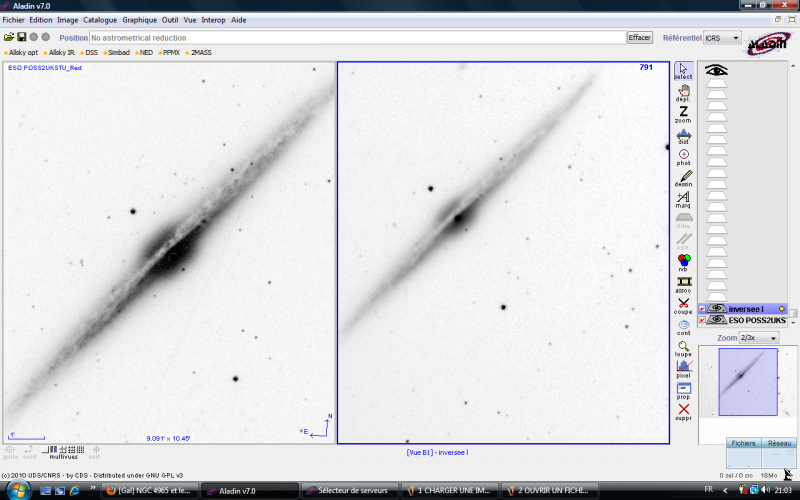Choose the two-view multivues layout

[x=53, y=450]
